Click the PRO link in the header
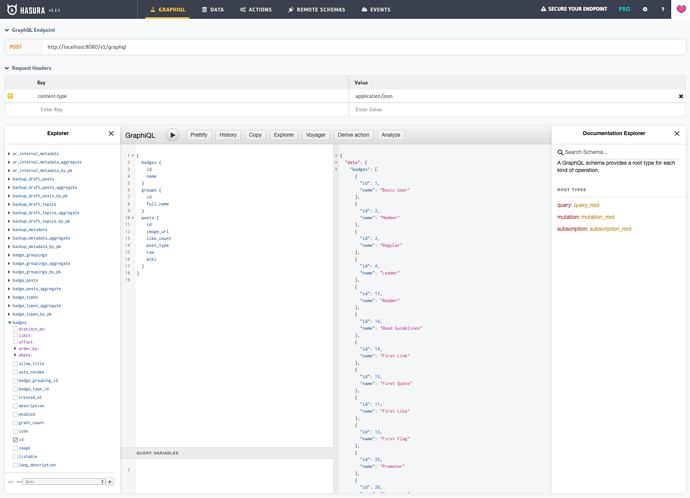Screen dimensions: 690x498 tap(624, 9)
